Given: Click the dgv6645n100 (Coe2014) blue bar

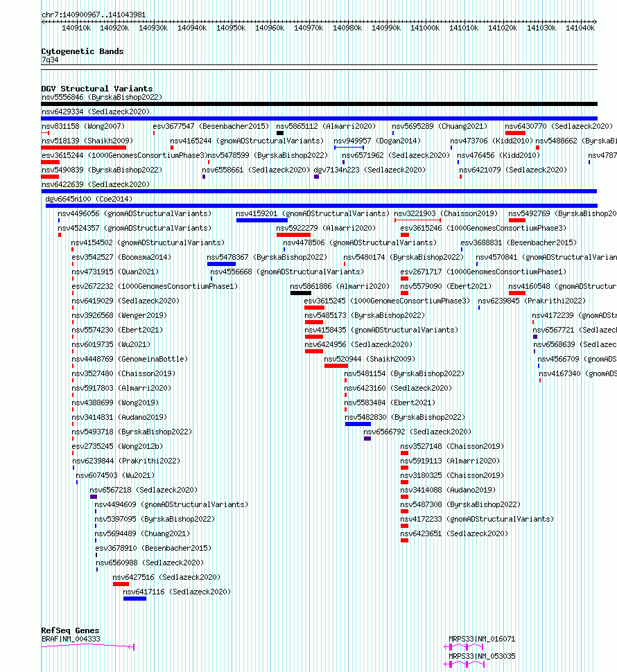Looking at the screenshot, I should point(322,206).
